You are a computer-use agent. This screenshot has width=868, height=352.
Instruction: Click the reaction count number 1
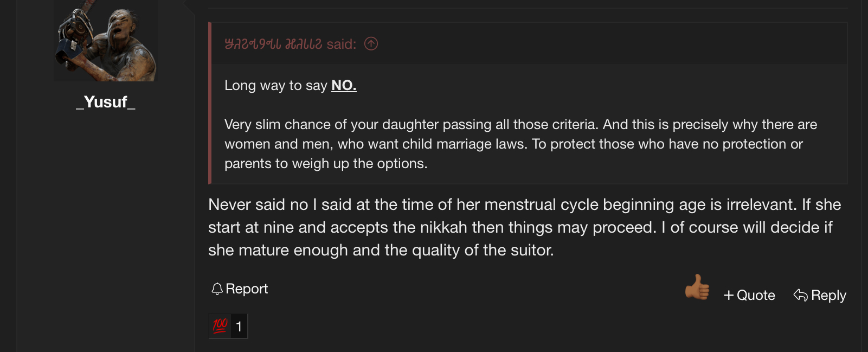[239, 327]
